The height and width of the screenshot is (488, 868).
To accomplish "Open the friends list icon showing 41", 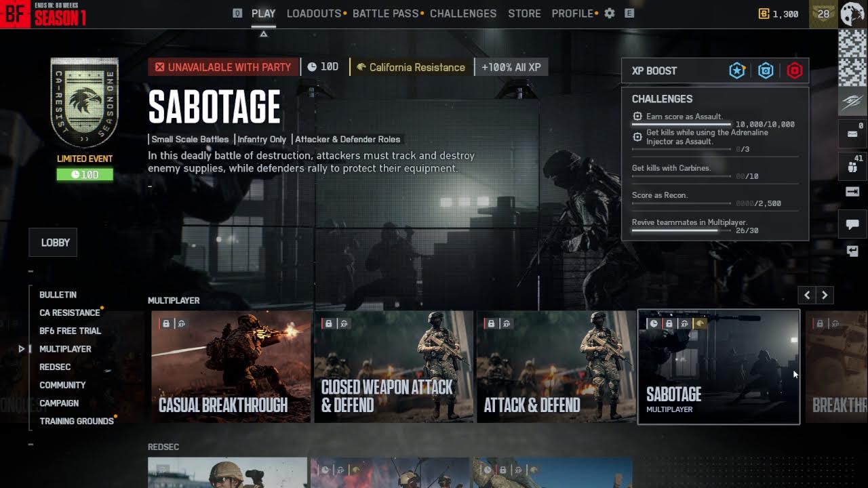I will [x=852, y=168].
